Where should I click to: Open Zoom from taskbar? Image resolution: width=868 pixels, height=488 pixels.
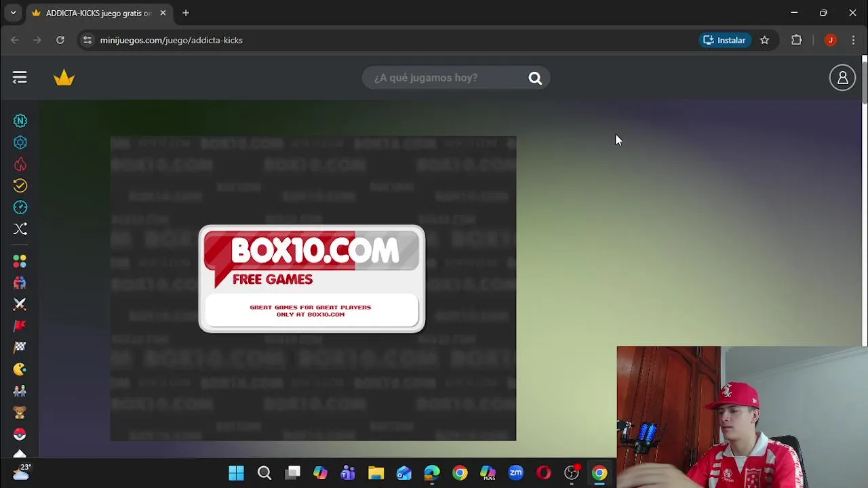coord(516,473)
